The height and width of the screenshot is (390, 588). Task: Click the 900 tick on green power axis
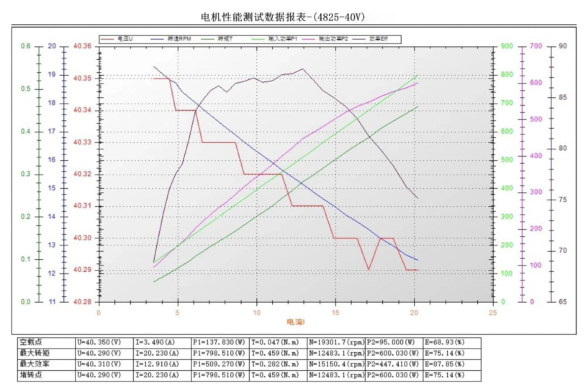click(507, 46)
